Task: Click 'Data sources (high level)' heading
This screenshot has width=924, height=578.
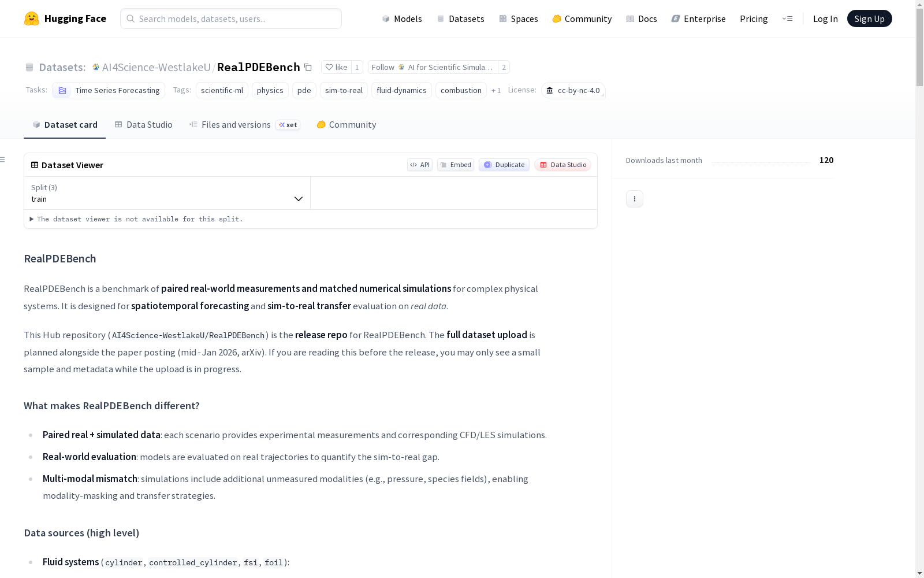Action: [81, 533]
